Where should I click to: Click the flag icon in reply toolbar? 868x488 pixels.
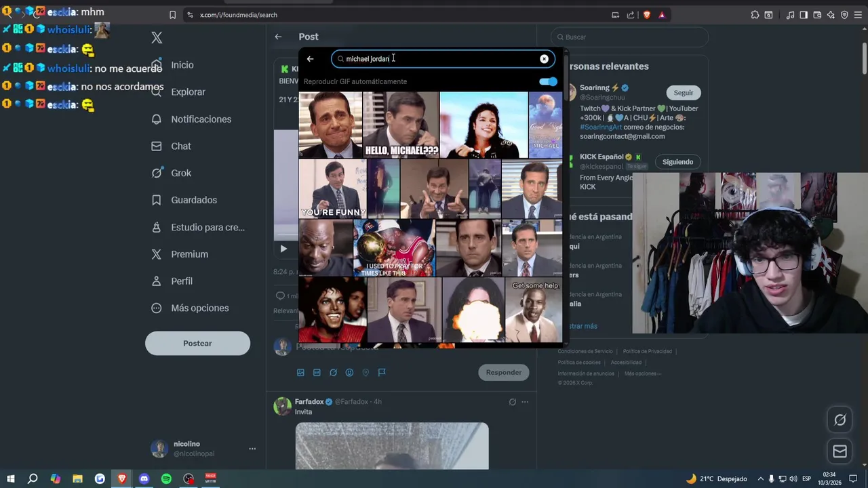click(382, 372)
